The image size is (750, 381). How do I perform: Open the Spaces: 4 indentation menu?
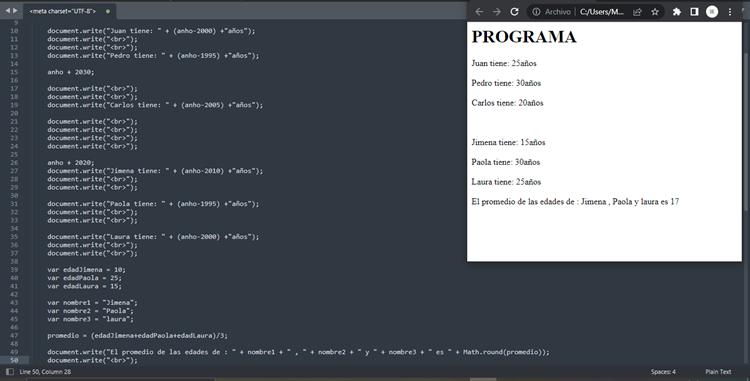pos(663,371)
